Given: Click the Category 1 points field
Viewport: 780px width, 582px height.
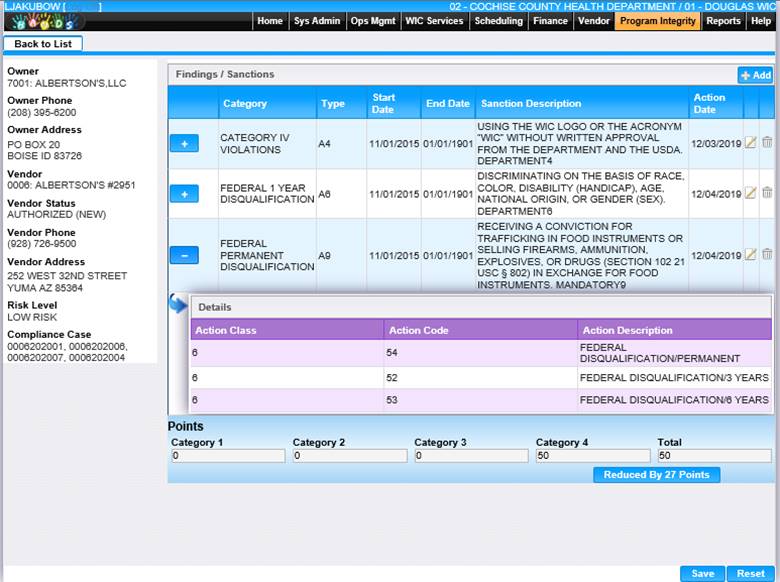Looking at the screenshot, I should (x=228, y=456).
